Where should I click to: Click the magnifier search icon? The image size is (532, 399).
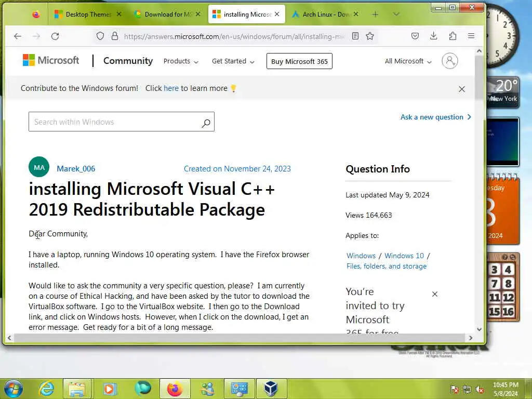[206, 123]
